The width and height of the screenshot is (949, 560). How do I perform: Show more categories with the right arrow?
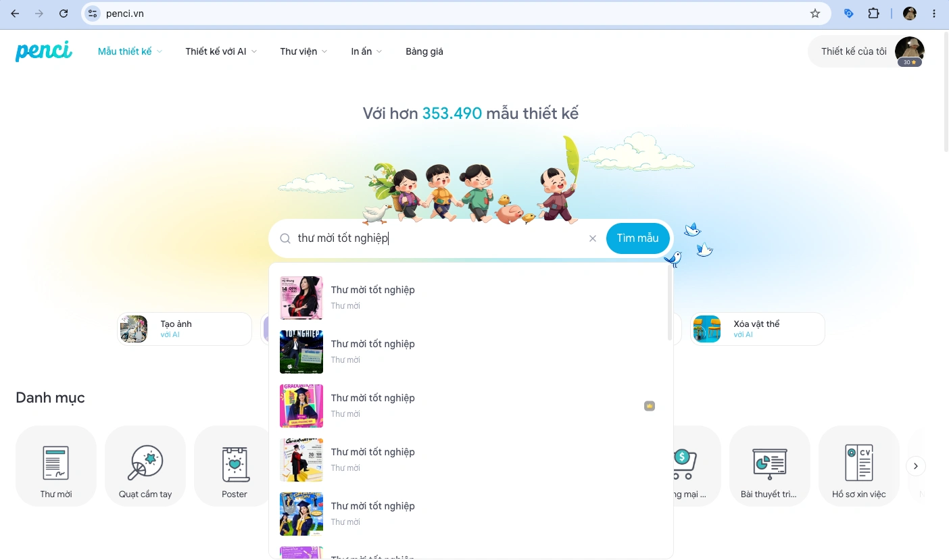916,466
